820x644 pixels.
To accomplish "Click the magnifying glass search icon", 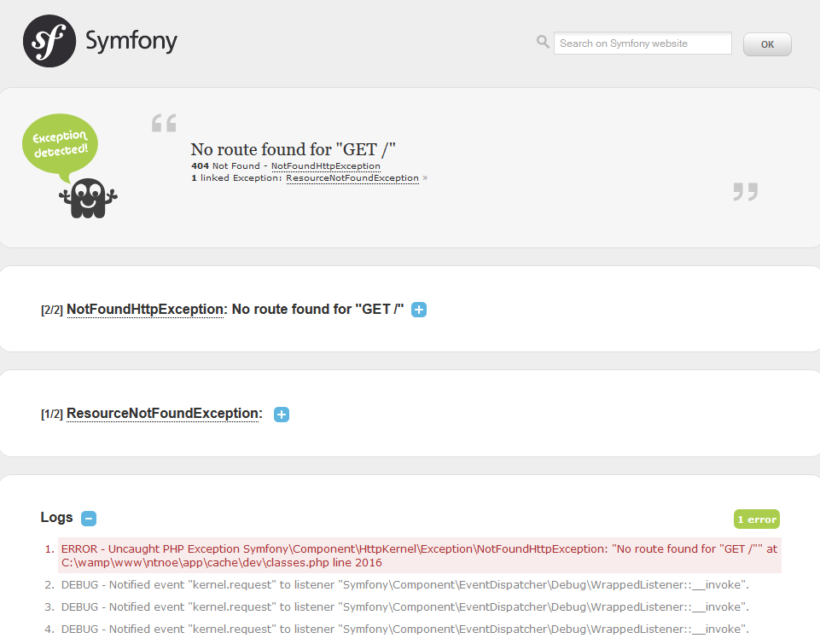I will click(x=543, y=42).
